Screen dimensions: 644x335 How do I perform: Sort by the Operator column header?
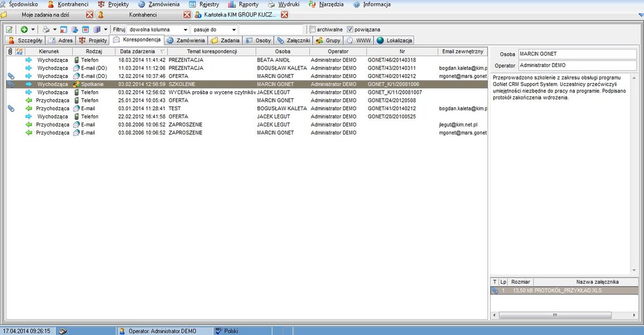click(338, 51)
